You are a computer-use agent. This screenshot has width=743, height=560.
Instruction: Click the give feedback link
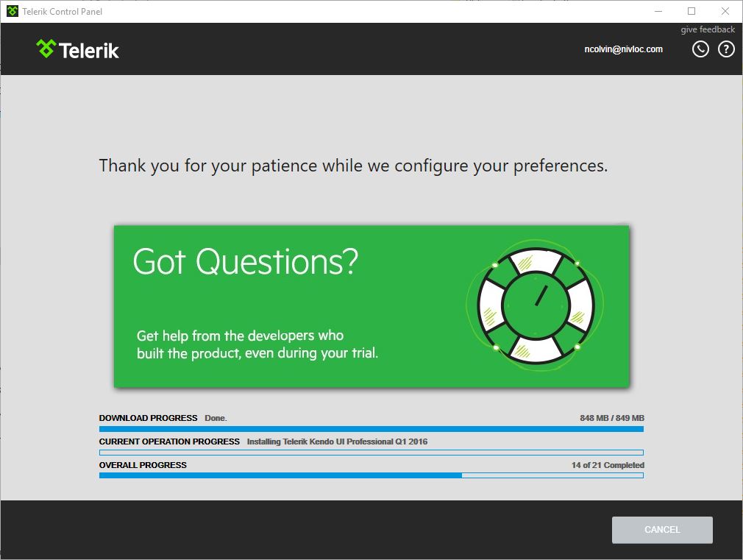click(x=707, y=29)
